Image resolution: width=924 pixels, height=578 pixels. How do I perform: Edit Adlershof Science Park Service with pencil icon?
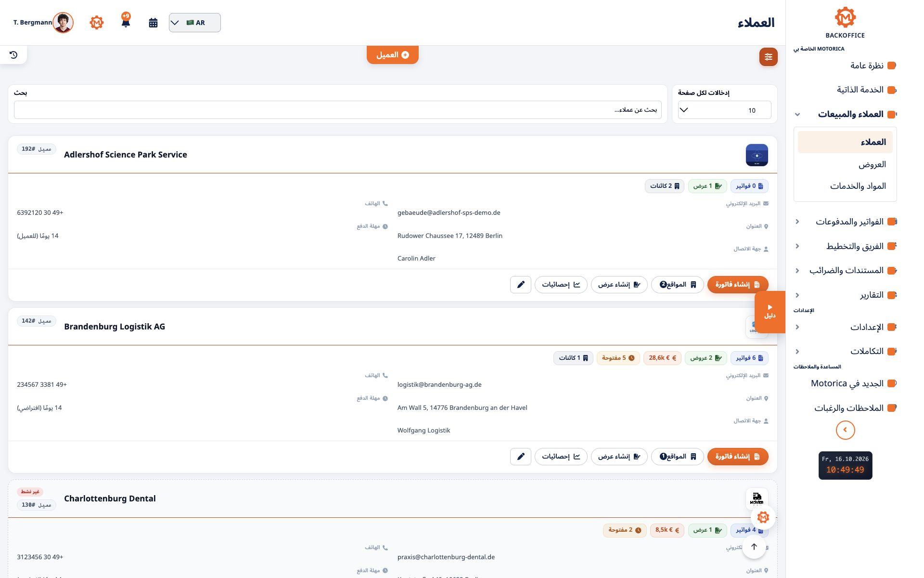pos(520,285)
